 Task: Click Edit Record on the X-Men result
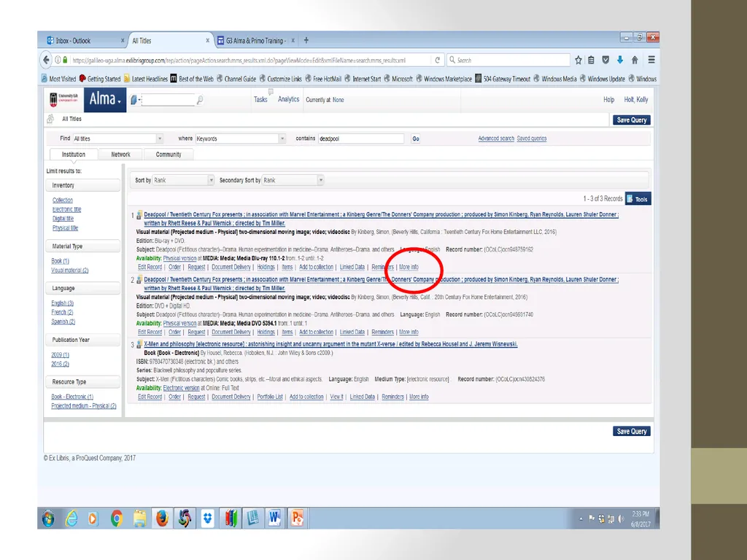(150, 397)
